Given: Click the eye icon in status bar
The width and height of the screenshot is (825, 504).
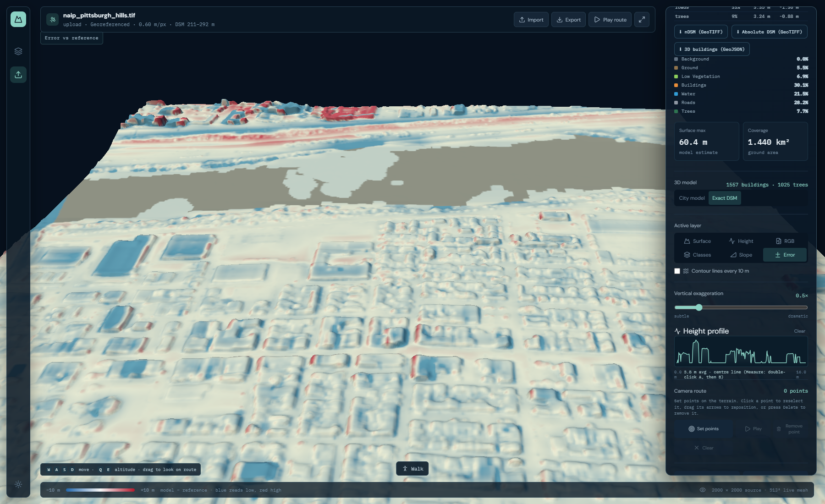Looking at the screenshot, I should point(703,490).
